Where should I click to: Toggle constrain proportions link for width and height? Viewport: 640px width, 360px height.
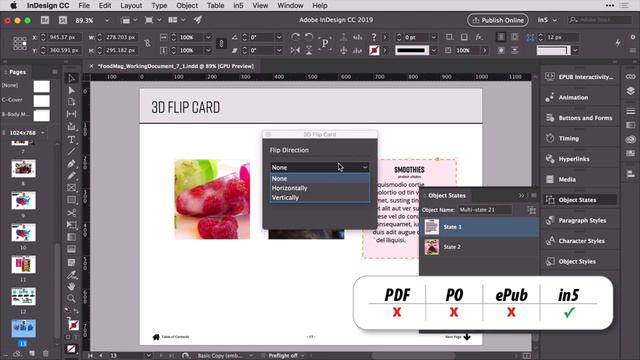(147, 43)
